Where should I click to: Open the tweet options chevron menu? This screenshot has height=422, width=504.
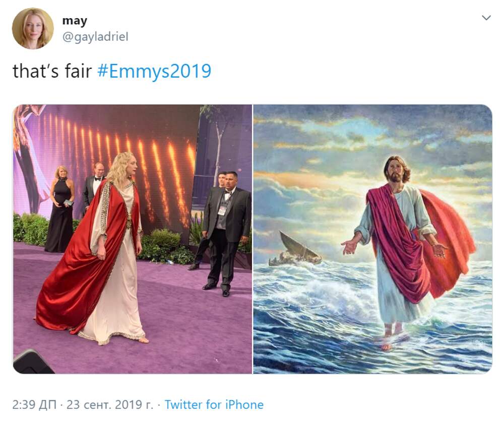coord(486,18)
